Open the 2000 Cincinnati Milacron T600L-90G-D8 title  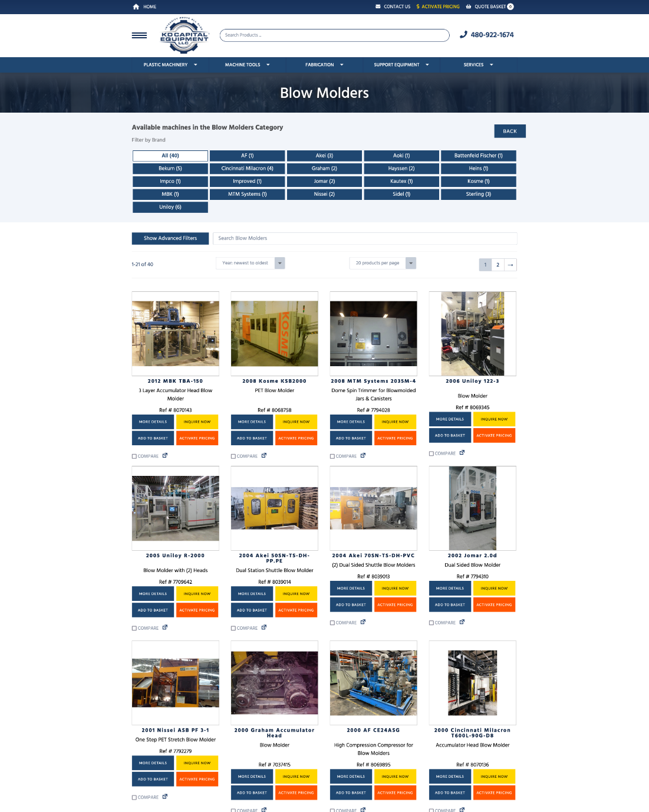click(473, 733)
